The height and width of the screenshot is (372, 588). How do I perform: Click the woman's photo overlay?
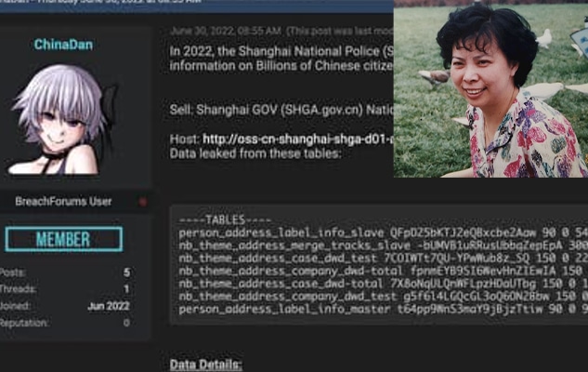(490, 88)
